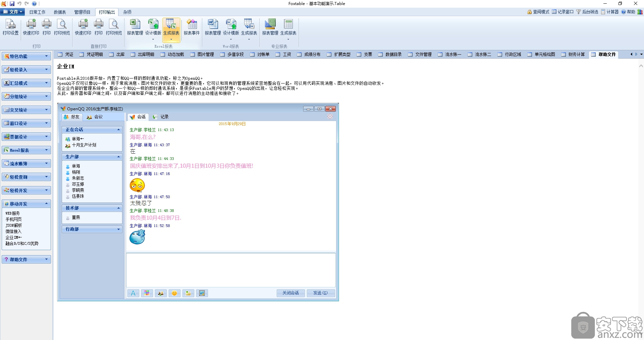644x340 pixels.
Task: Click the smiley emoji icon in OpenQQ
Action: pyautogui.click(x=174, y=293)
